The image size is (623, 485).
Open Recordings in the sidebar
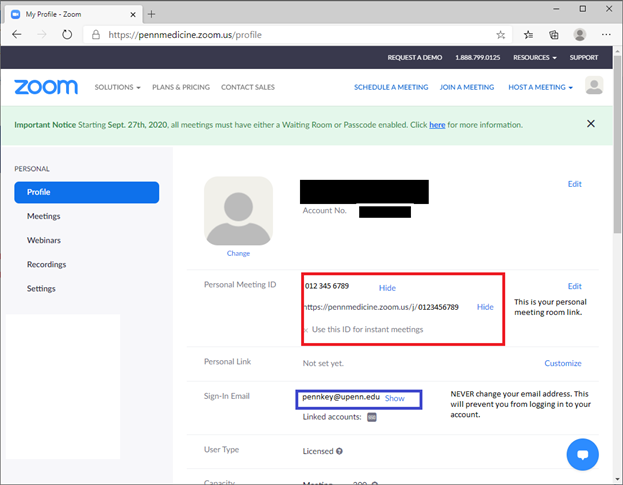tap(46, 264)
